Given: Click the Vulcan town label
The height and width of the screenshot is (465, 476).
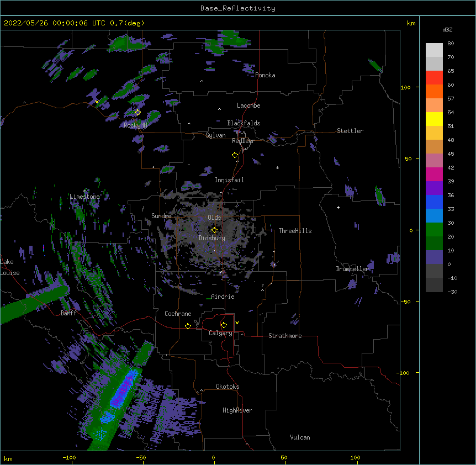Looking at the screenshot, I should (x=300, y=437).
